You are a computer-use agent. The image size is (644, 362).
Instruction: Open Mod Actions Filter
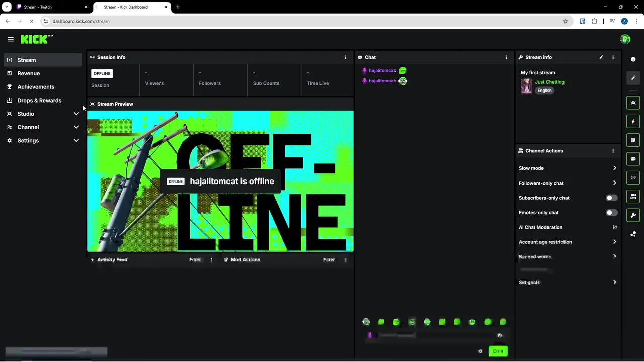(329, 260)
